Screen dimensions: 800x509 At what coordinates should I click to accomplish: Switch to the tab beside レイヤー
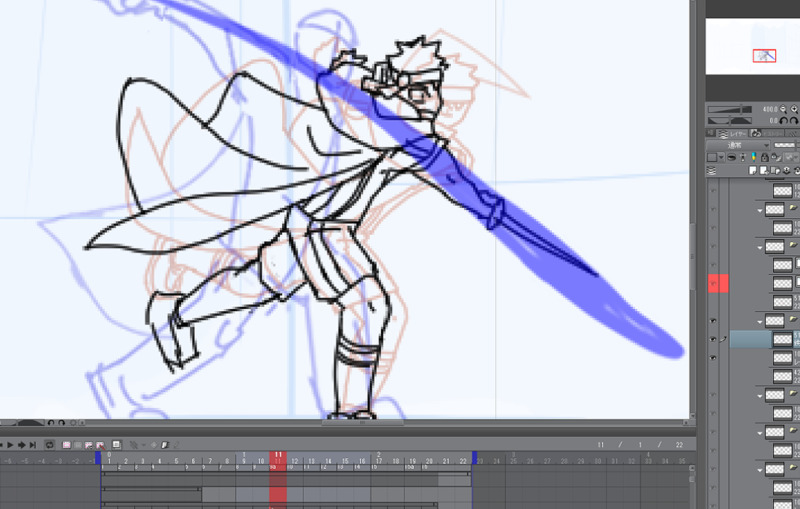pos(766,134)
